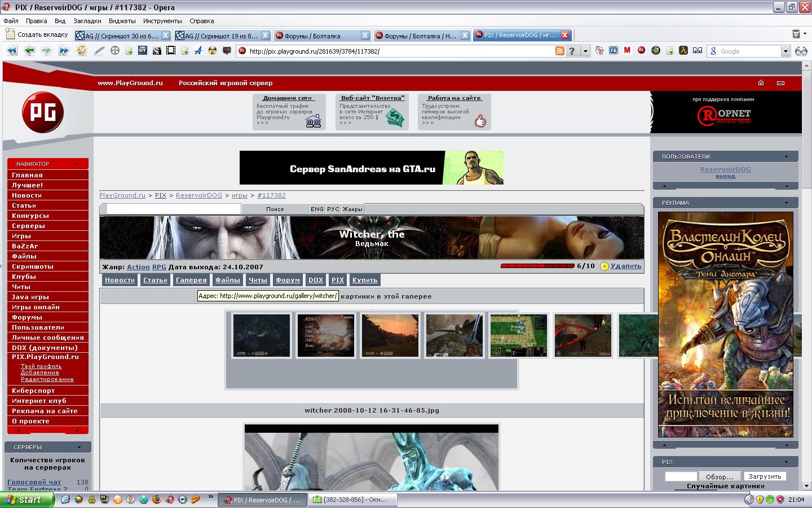Open the Файл menu

tap(11, 21)
